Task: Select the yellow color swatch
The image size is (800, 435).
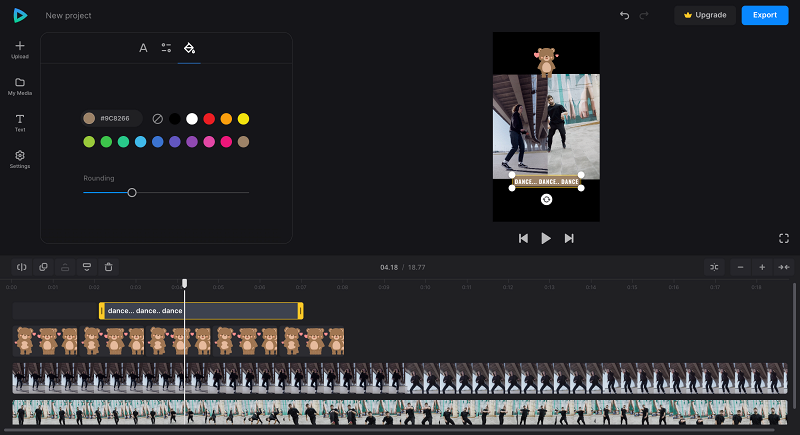Action: click(243, 119)
